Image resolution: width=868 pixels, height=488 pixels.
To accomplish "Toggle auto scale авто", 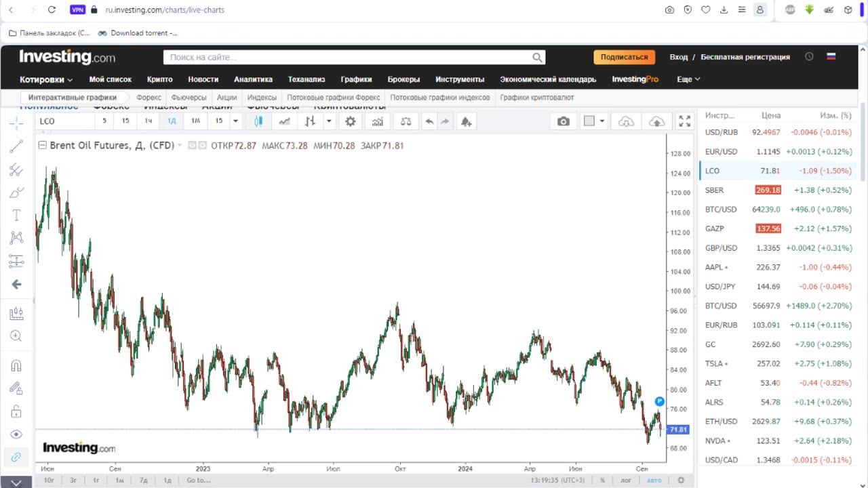I will point(654,480).
